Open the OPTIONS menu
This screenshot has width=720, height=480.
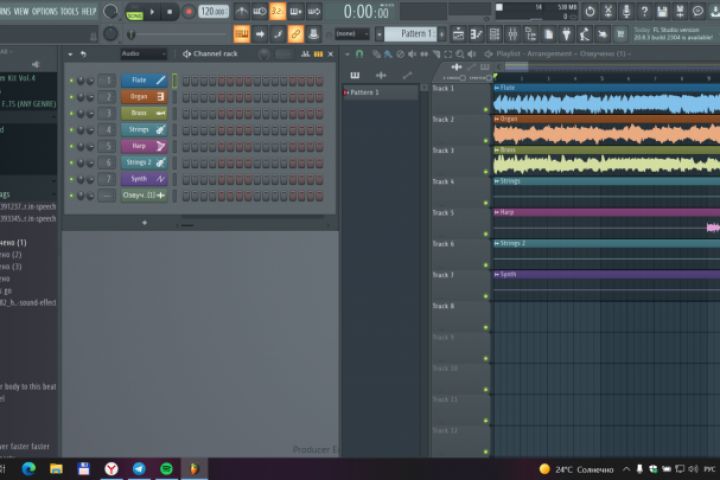click(x=45, y=11)
